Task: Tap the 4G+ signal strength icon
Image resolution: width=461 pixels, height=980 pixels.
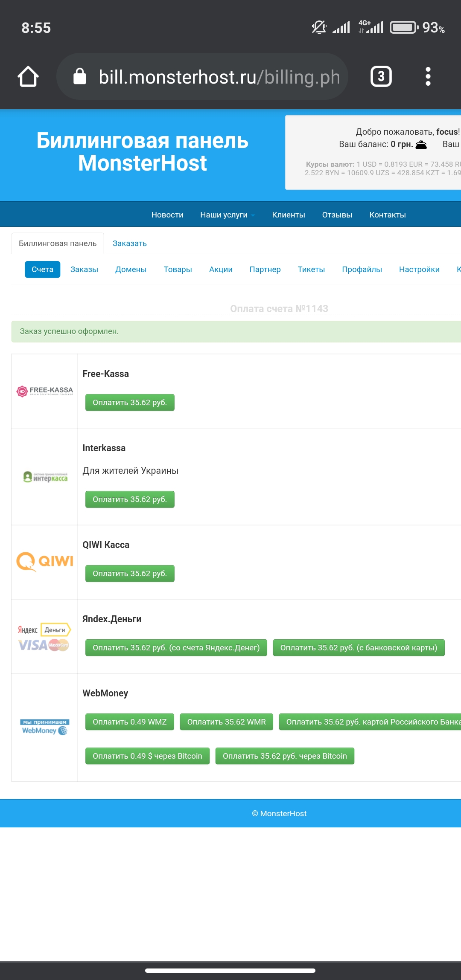Action: (x=371, y=27)
